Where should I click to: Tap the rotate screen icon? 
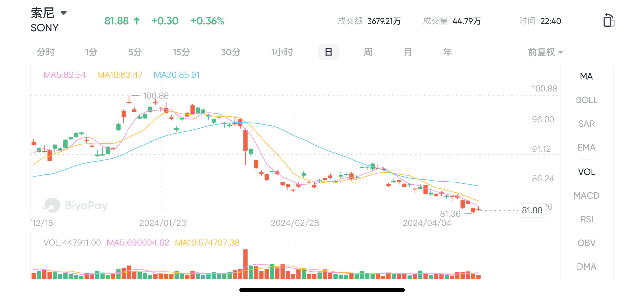coord(609,20)
